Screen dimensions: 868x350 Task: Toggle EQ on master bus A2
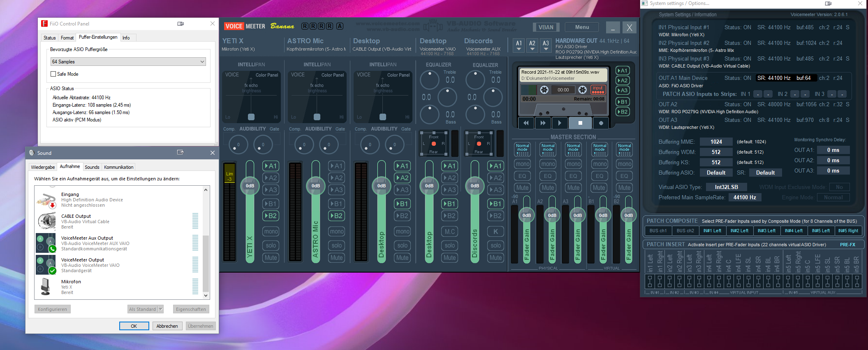click(548, 176)
